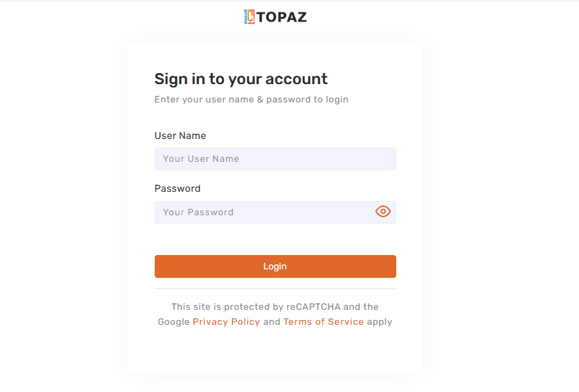The width and height of the screenshot is (579, 392).
Task: Click the Password label
Action: tap(177, 188)
